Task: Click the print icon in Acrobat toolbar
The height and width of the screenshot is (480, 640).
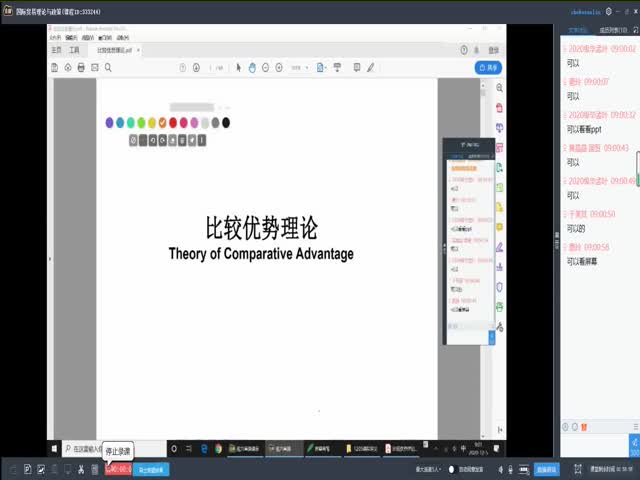Action: pyautogui.click(x=81, y=68)
